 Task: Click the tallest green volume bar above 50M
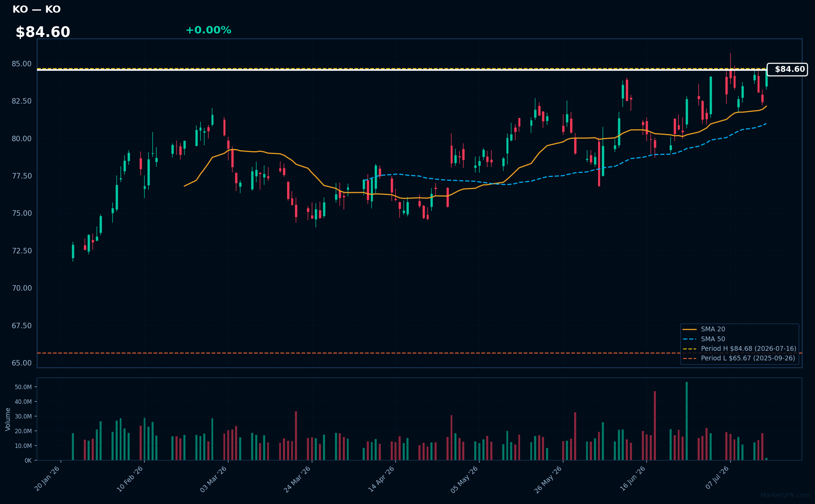tap(686, 421)
